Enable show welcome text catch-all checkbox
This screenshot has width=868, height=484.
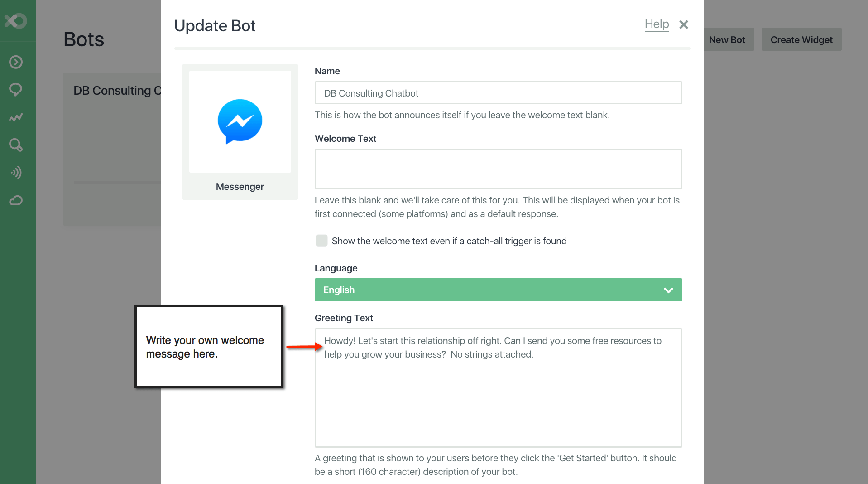click(x=321, y=241)
